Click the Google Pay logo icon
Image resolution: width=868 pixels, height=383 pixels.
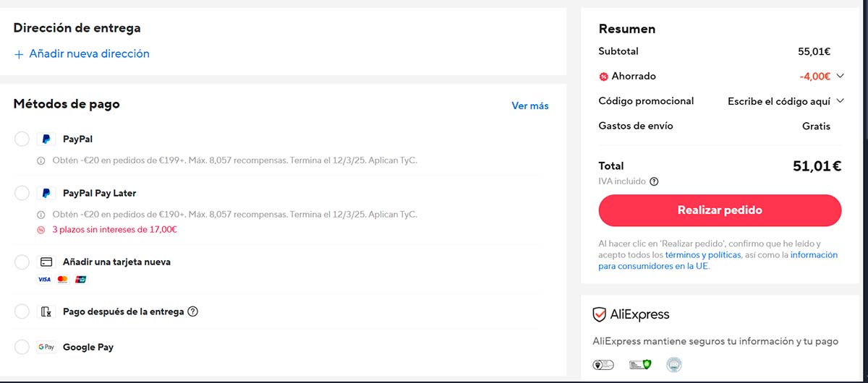point(46,348)
